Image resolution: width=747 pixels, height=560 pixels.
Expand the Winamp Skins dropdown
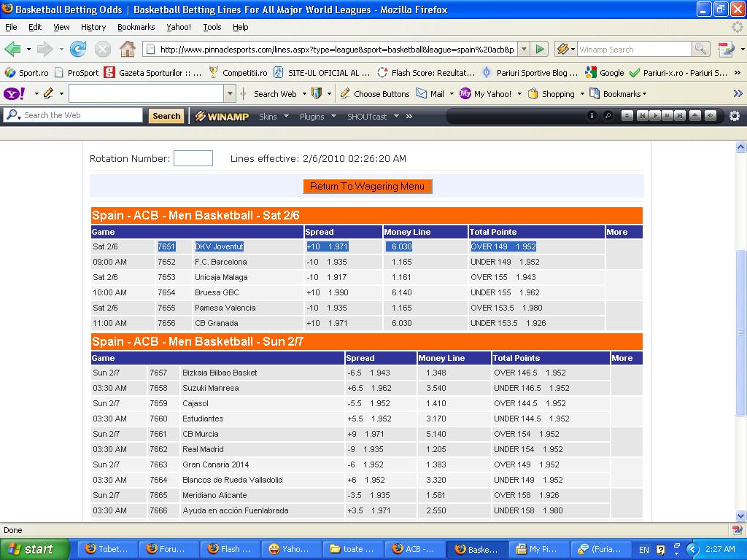286,116
